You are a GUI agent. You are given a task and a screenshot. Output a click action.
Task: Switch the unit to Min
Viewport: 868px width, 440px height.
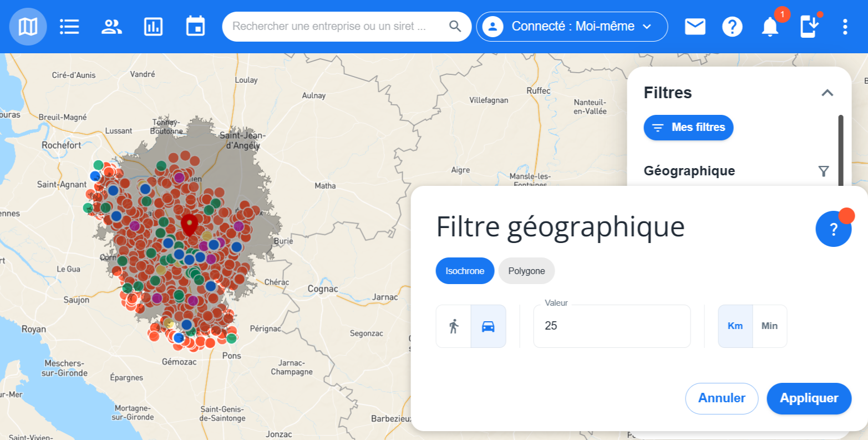[x=769, y=326]
